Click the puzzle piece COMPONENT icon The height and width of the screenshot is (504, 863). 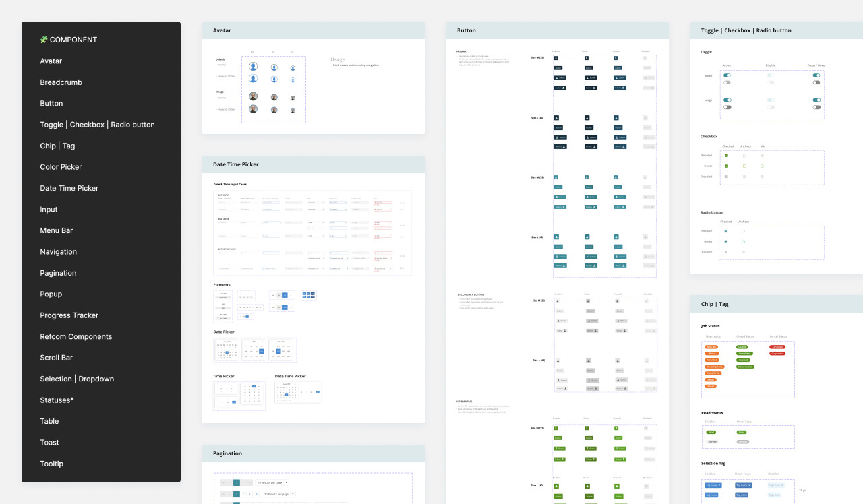pos(44,40)
